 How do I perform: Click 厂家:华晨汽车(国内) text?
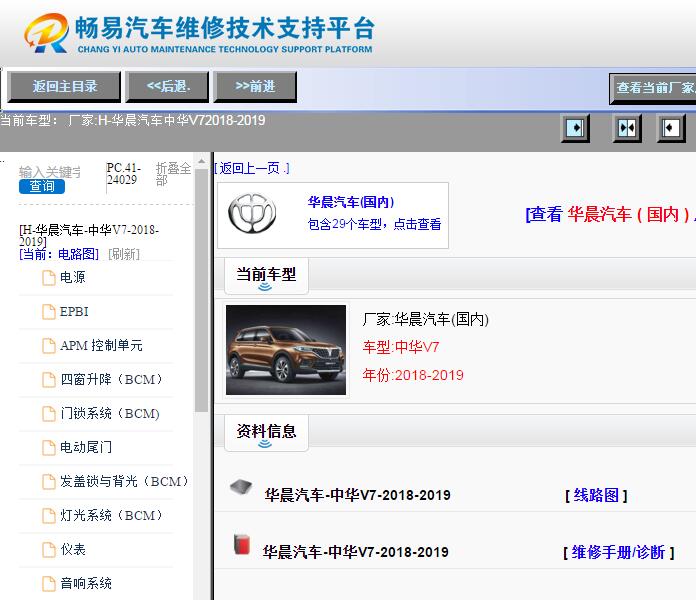tap(426, 319)
